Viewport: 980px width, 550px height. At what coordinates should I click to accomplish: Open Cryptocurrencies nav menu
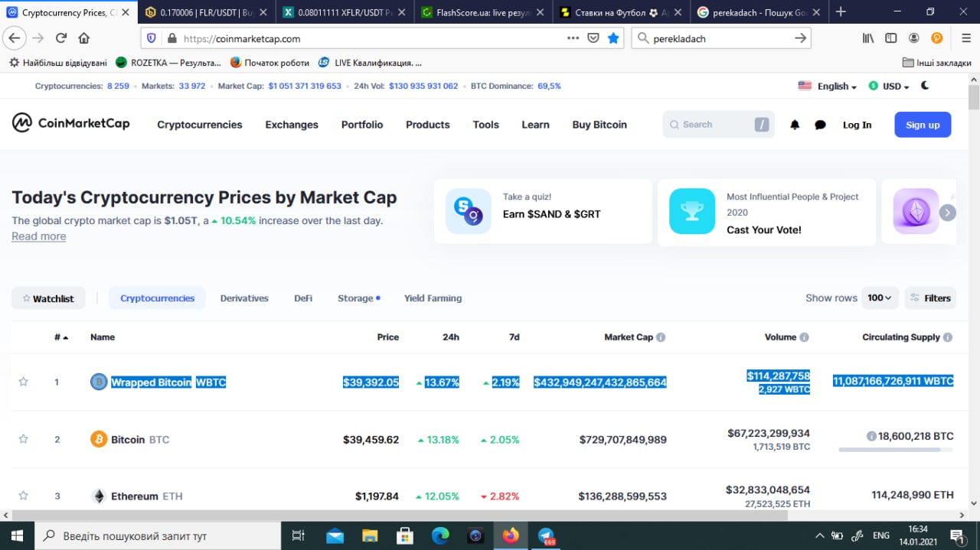pyautogui.click(x=200, y=125)
